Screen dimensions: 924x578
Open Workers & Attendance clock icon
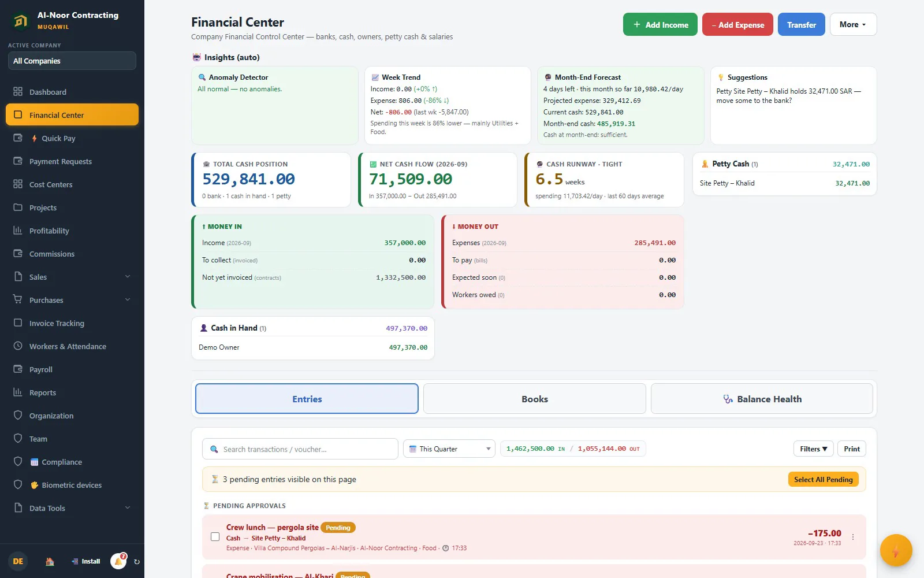click(18, 346)
